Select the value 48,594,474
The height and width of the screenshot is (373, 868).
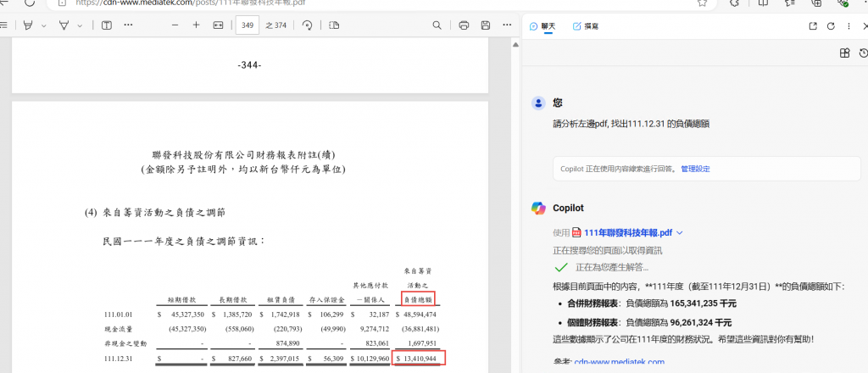[x=420, y=315]
